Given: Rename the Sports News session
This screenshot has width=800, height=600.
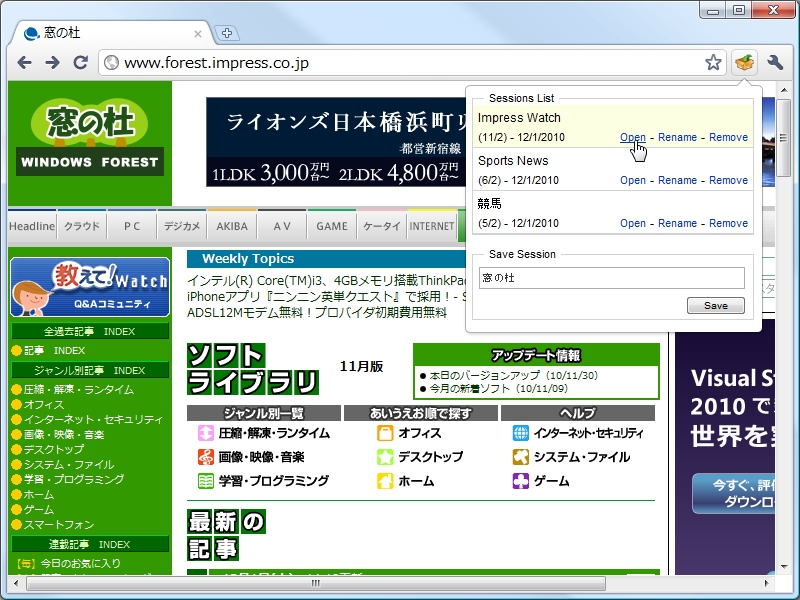Looking at the screenshot, I should 676,179.
